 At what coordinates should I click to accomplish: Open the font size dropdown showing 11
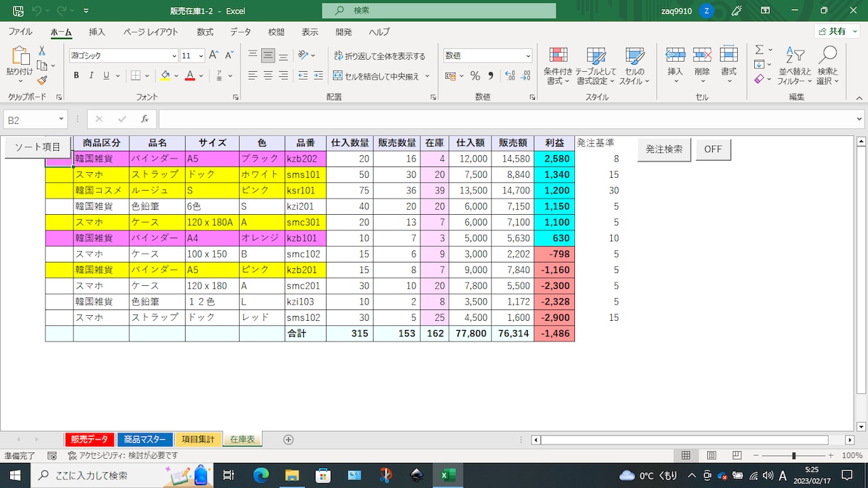tap(201, 56)
